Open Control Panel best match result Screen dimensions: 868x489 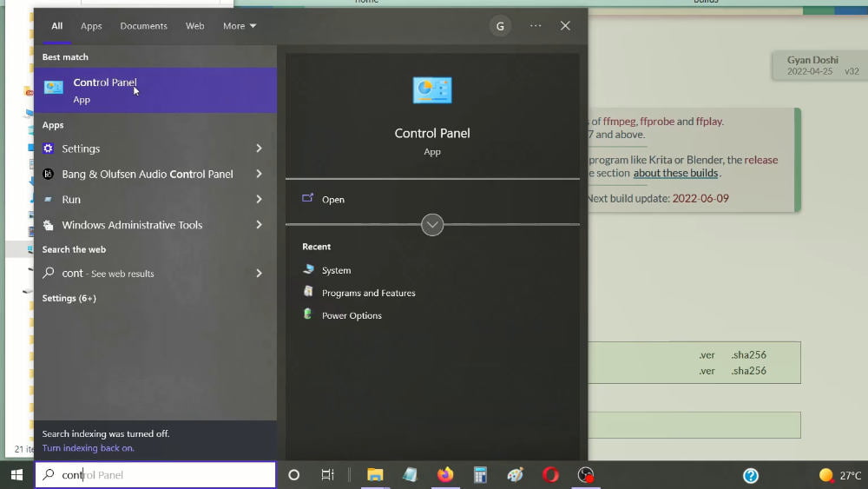155,90
